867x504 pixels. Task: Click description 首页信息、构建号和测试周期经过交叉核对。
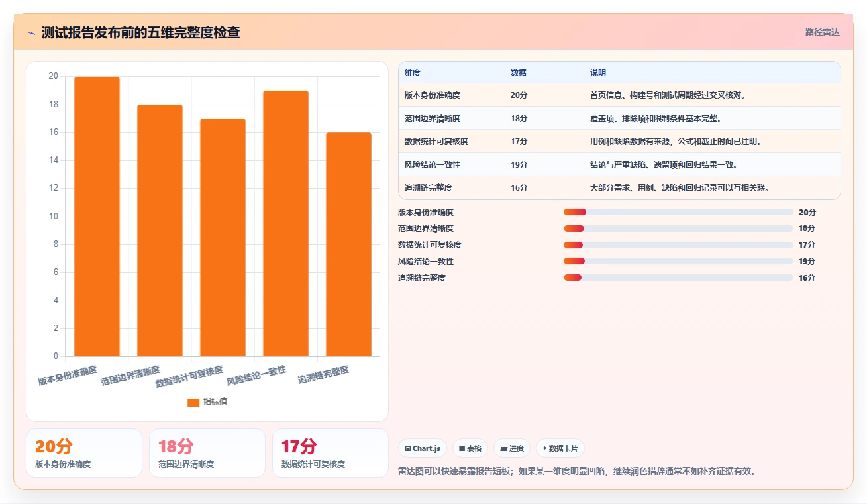[x=668, y=95]
